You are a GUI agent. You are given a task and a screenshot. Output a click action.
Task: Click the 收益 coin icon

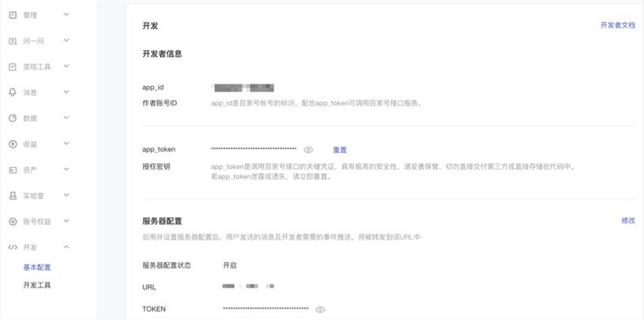tap(13, 144)
